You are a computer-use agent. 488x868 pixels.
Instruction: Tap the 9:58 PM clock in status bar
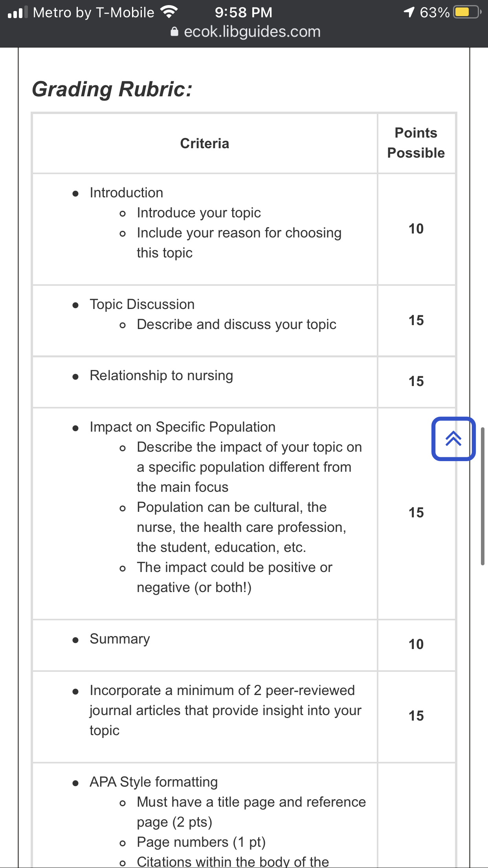click(244, 12)
